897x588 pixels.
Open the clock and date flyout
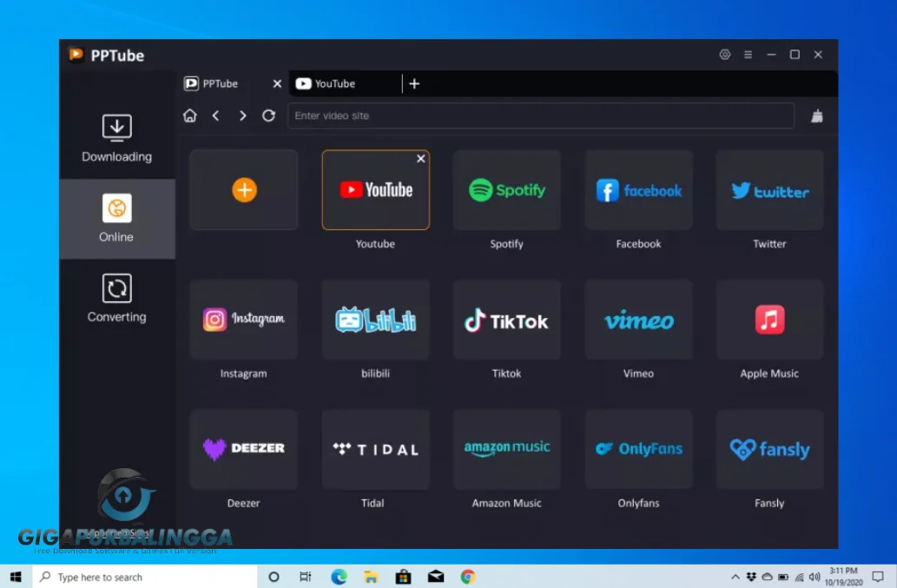tap(844, 577)
